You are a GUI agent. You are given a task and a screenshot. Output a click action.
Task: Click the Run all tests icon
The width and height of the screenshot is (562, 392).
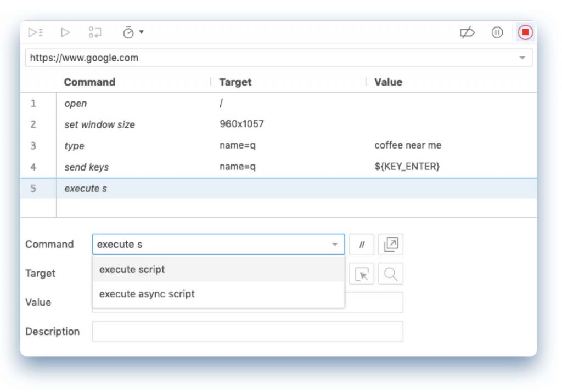point(36,33)
